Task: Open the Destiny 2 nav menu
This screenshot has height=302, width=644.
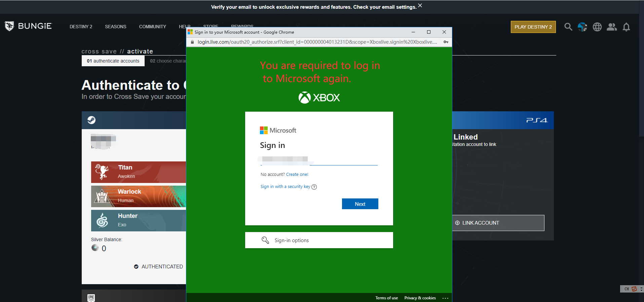Action: click(x=81, y=27)
